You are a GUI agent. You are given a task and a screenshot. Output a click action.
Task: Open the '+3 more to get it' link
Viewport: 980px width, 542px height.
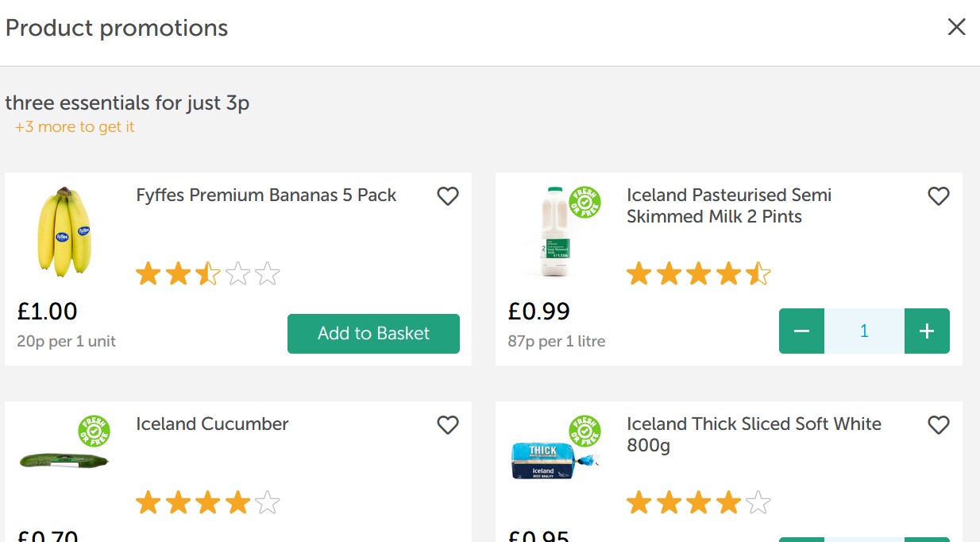(x=75, y=127)
